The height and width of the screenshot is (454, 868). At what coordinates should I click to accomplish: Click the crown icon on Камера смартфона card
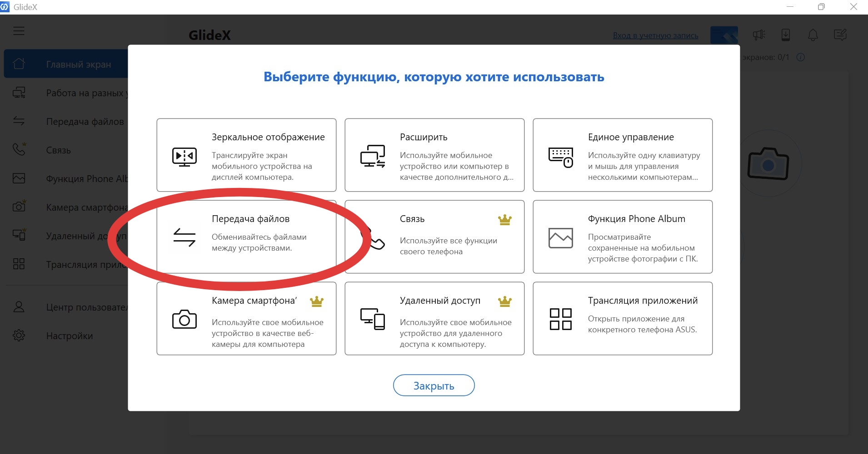pyautogui.click(x=317, y=301)
